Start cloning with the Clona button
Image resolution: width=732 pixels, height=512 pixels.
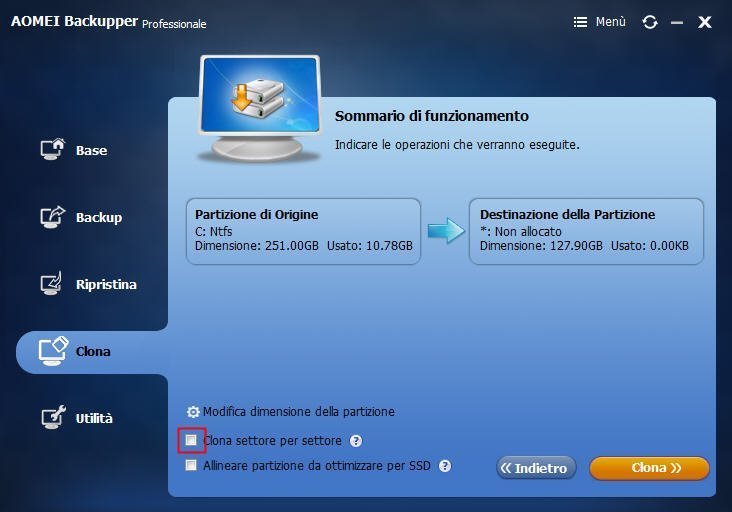tap(649, 468)
